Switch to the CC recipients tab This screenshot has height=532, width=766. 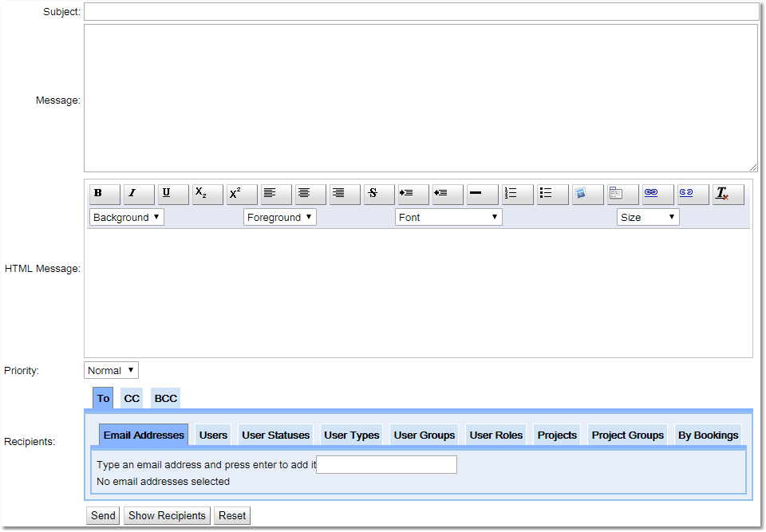point(132,399)
